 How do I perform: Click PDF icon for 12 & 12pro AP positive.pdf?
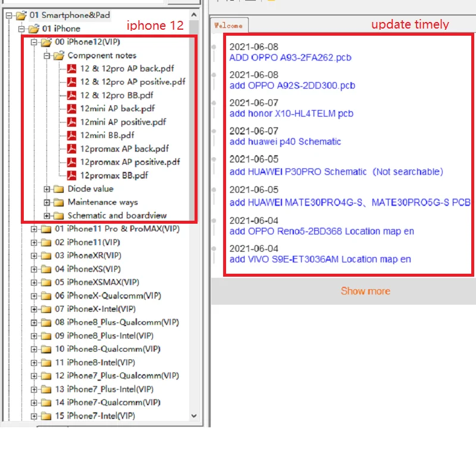71,82
